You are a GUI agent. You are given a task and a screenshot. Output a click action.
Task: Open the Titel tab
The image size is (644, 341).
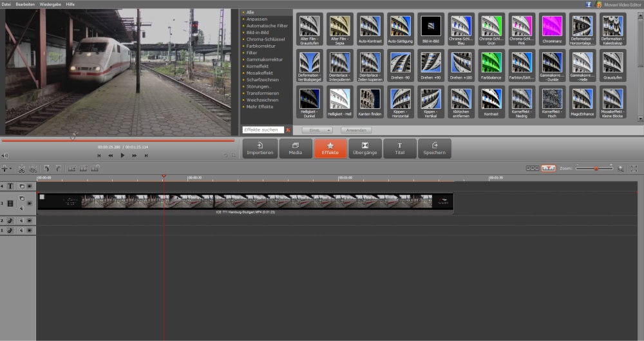pyautogui.click(x=400, y=148)
